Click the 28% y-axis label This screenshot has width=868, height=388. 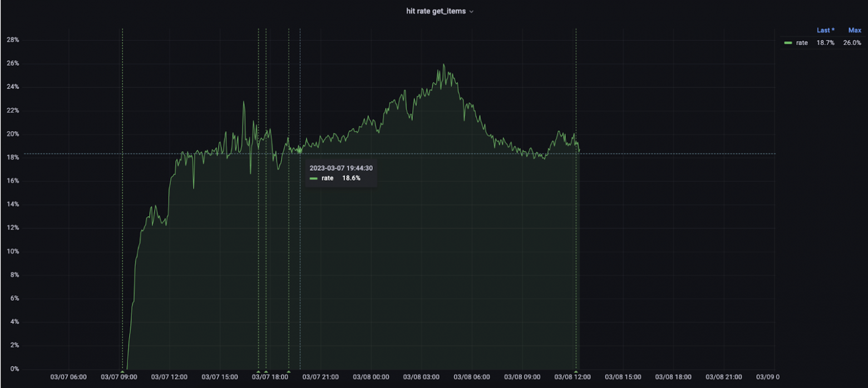click(x=13, y=40)
